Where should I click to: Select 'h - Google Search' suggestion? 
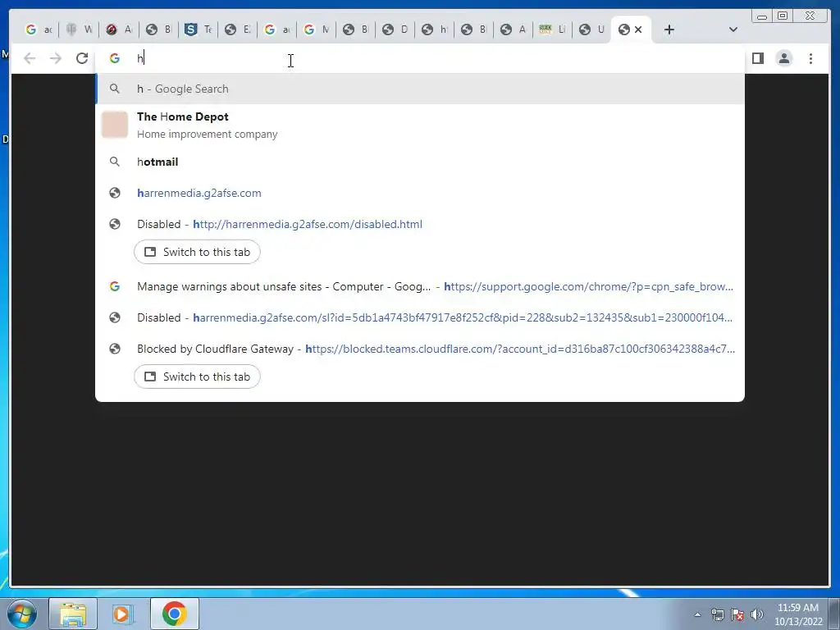tap(420, 89)
